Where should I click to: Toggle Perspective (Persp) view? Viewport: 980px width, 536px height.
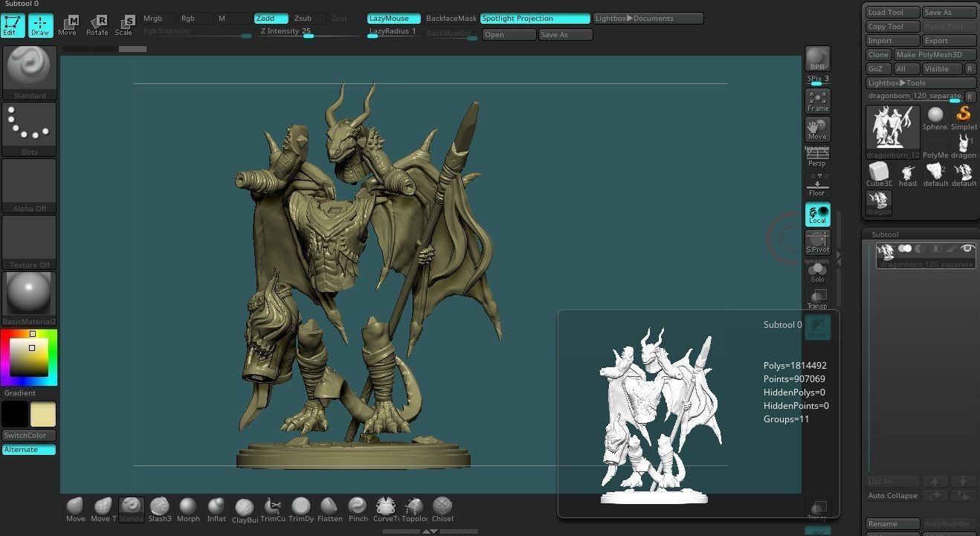pos(818,158)
